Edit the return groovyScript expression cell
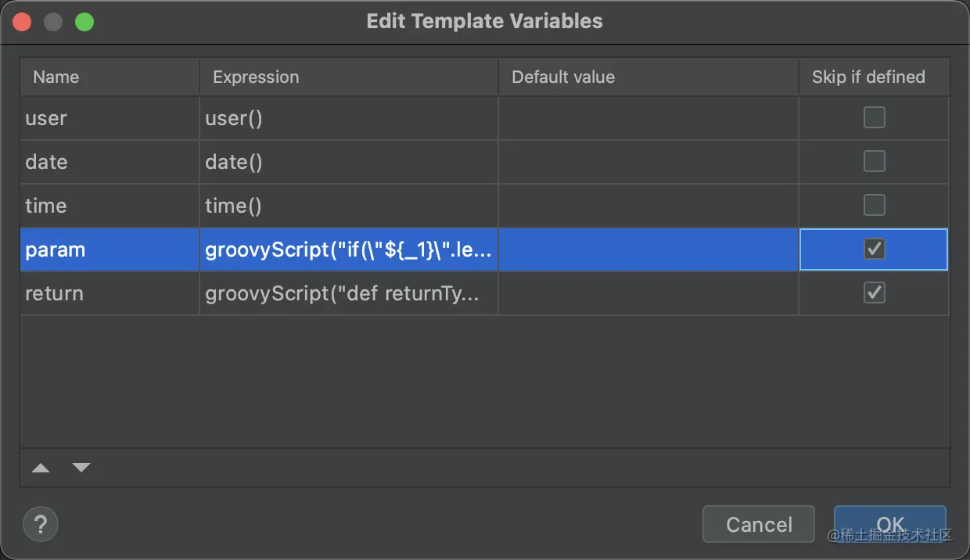 coord(348,294)
